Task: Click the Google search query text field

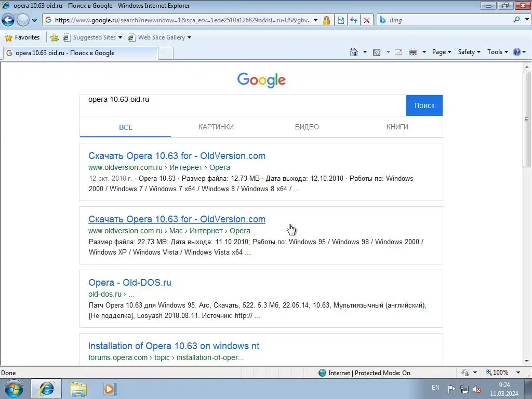Action: 243,105
